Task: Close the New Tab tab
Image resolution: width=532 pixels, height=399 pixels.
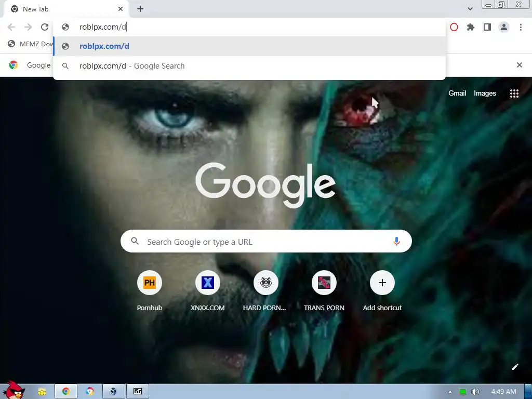Action: 121,9
